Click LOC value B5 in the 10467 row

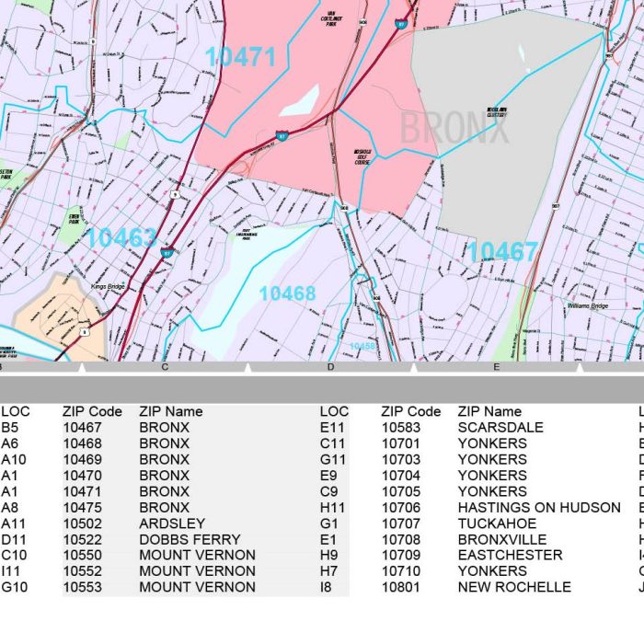coord(10,428)
